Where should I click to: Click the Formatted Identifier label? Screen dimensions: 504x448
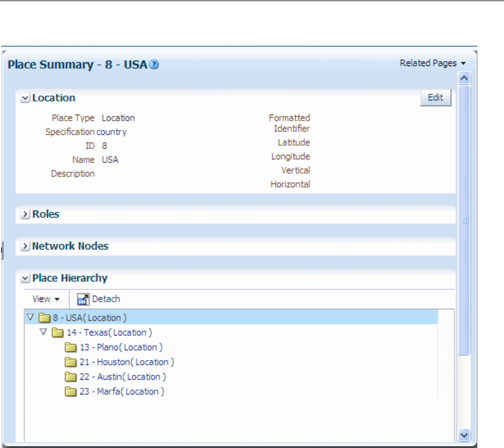click(289, 123)
